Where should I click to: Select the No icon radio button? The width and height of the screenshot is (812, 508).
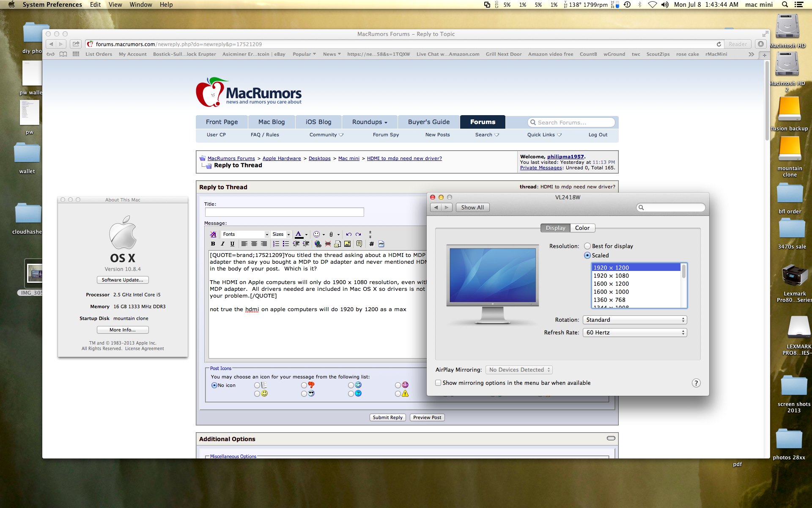(214, 385)
